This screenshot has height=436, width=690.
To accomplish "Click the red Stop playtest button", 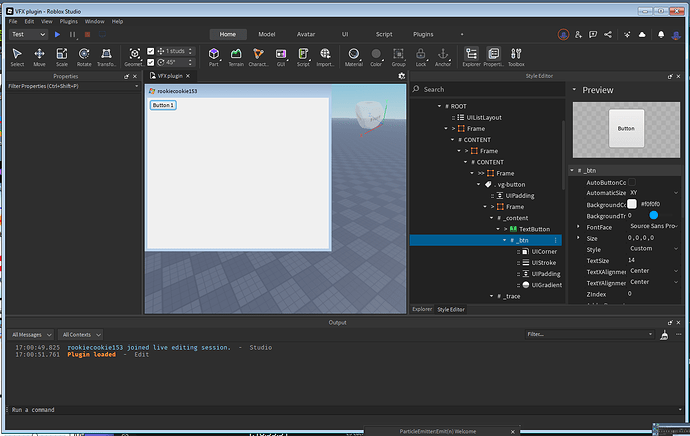I will (x=88, y=34).
